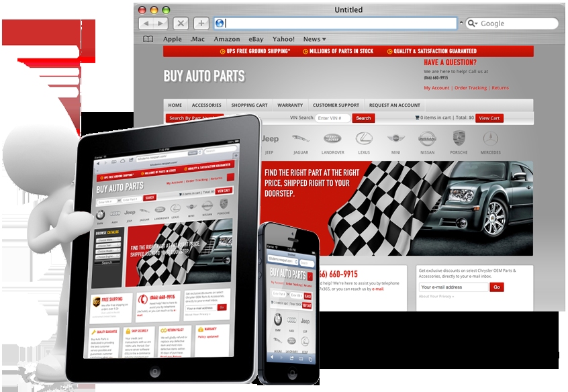Choose the Porsche brand logo

point(459,138)
